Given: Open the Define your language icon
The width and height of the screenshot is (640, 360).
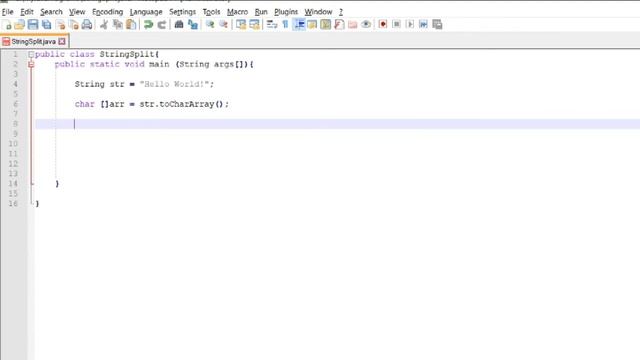Looking at the screenshot, I should (x=312, y=24).
